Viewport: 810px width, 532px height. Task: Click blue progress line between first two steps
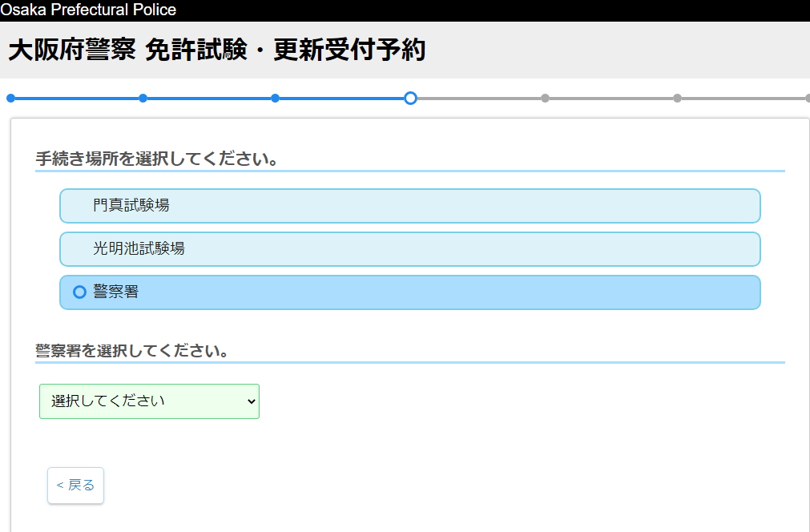[76, 99]
